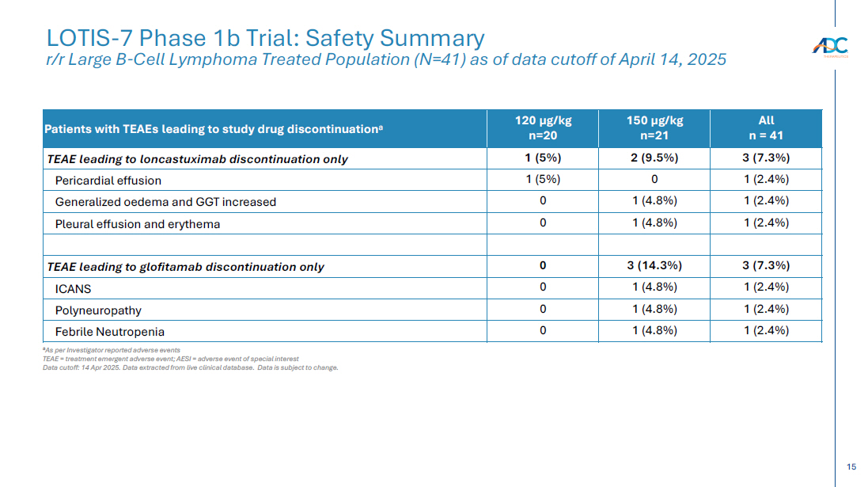The height and width of the screenshot is (487, 868).
Task: Select the 2 (9.5%) value cell
Action: click(654, 158)
